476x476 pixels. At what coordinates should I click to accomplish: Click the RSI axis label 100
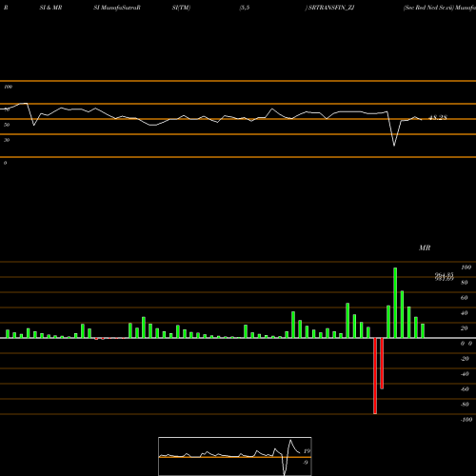pos(8,87)
